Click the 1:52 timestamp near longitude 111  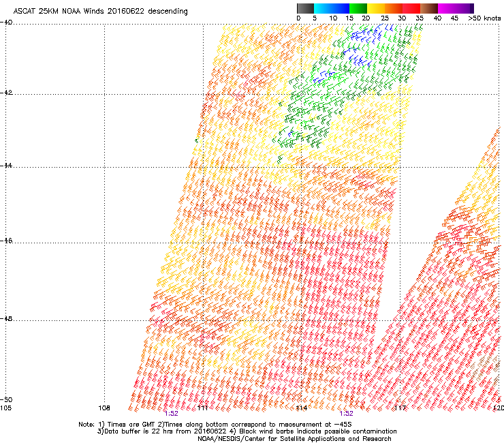coord(172,414)
